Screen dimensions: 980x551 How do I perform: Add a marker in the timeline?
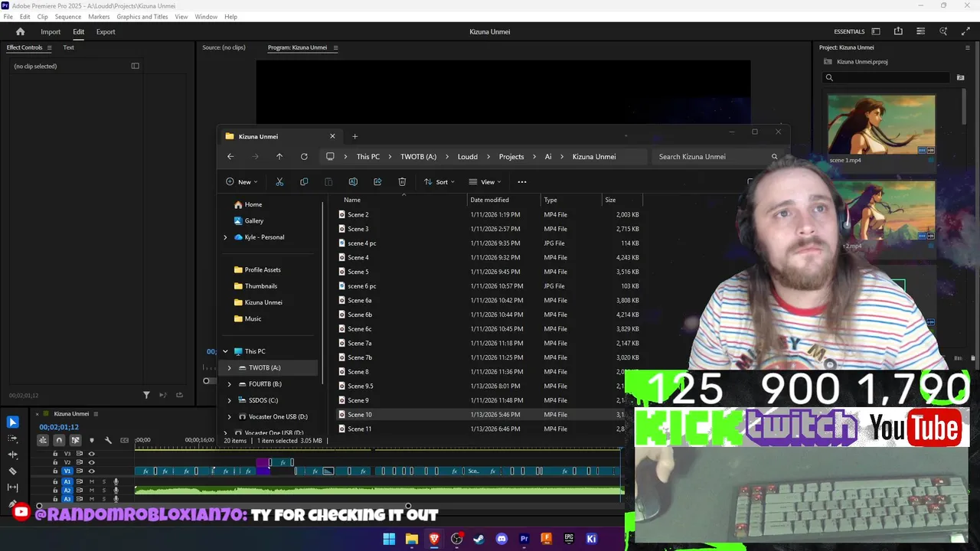92,440
